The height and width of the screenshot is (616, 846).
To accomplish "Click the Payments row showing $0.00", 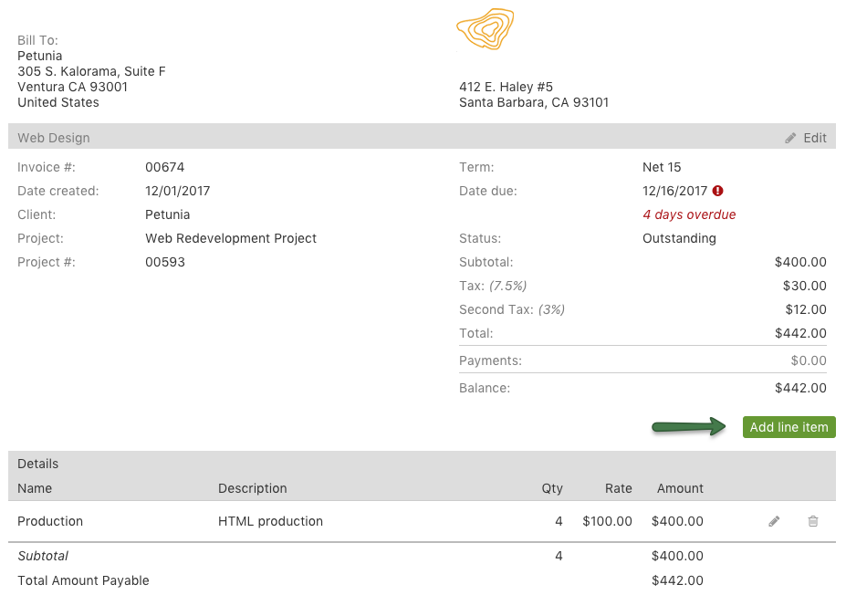I will [808, 360].
